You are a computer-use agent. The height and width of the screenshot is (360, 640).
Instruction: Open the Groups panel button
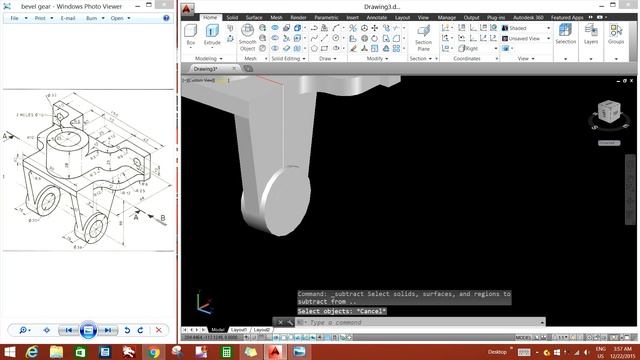pyautogui.click(x=616, y=34)
